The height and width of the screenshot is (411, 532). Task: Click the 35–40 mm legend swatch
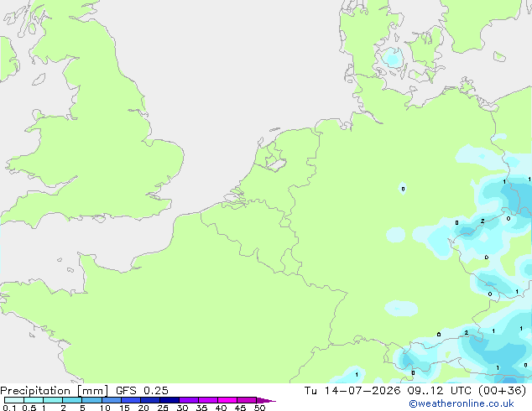(x=208, y=400)
